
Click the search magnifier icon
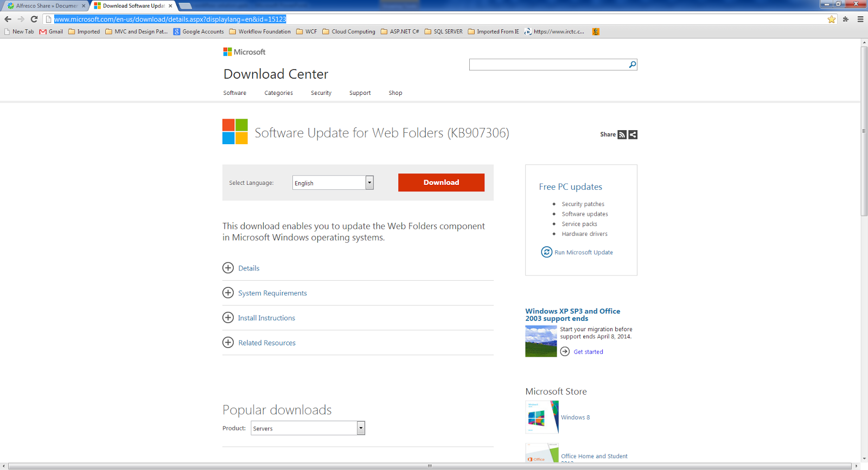click(x=632, y=65)
